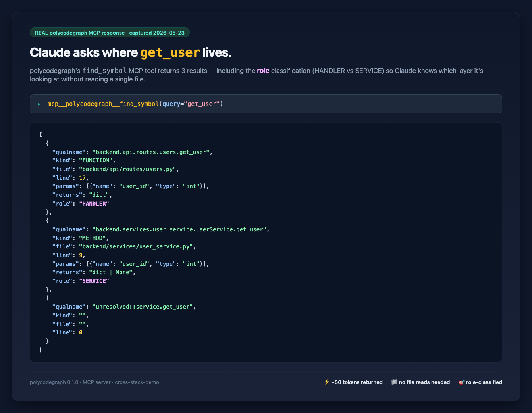Select the backend/api/routes/users.py file path
Viewport: 532px width, 413px height.
127,169
